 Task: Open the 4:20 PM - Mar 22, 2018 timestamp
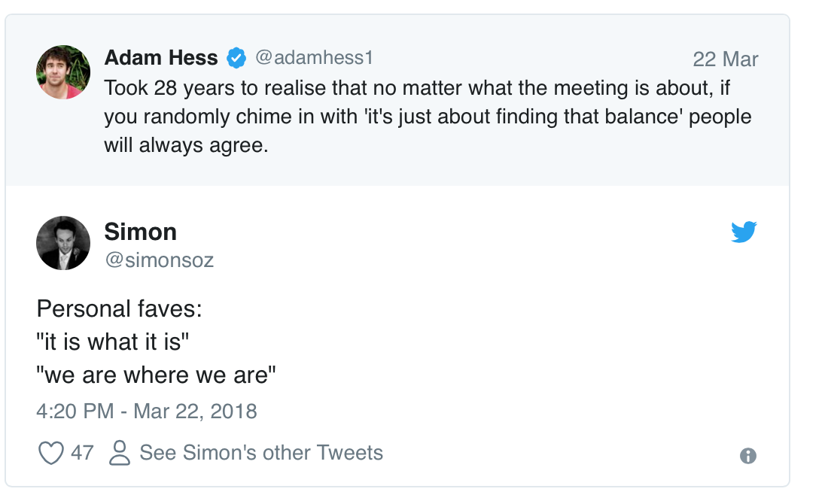tap(147, 411)
